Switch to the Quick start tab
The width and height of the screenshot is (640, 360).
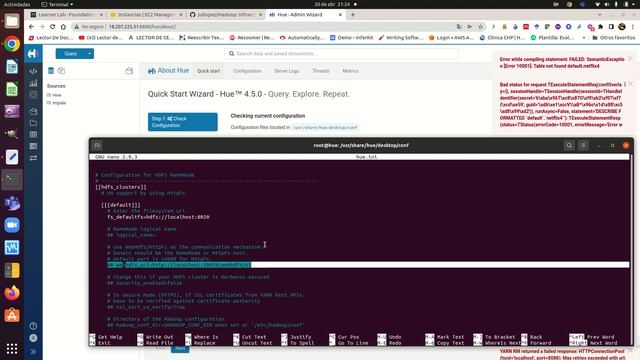[x=209, y=71]
